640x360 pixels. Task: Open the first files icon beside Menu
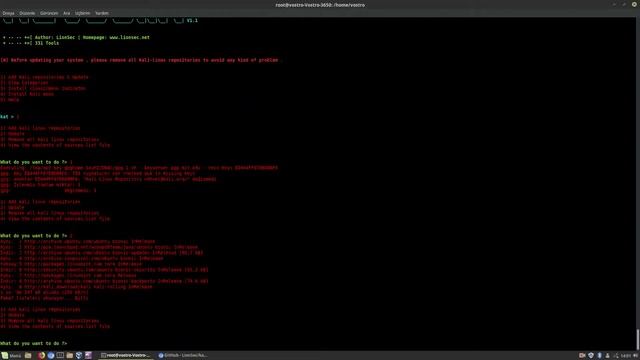(x=28, y=356)
